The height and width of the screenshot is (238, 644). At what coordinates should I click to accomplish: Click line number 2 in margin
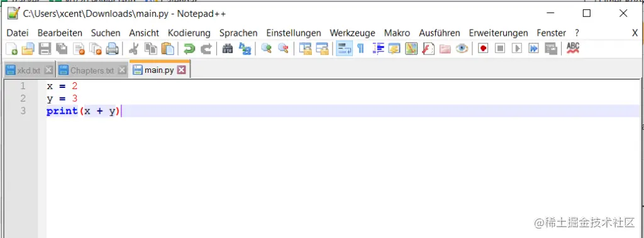coord(23,99)
